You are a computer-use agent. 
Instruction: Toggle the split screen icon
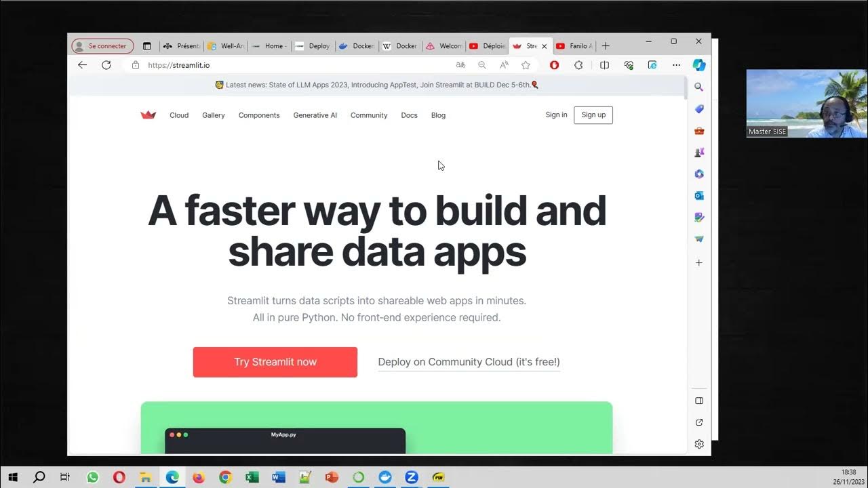[604, 65]
